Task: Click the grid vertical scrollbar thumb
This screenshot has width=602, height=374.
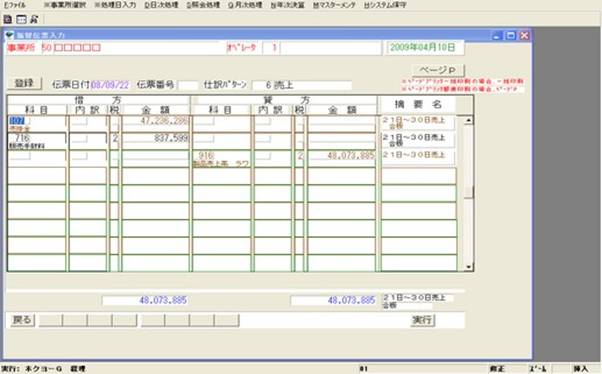Action: 468,192
